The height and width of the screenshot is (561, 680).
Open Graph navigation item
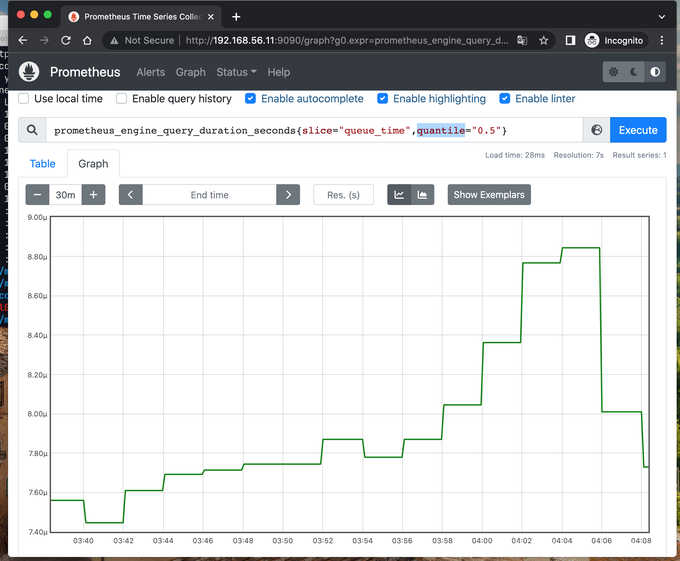(x=191, y=72)
